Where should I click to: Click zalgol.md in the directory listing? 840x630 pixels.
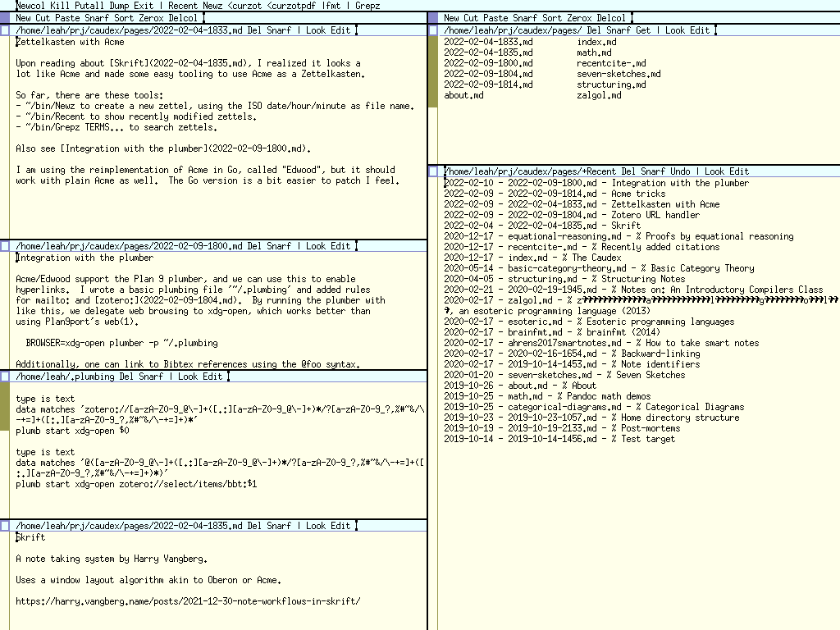599,96
